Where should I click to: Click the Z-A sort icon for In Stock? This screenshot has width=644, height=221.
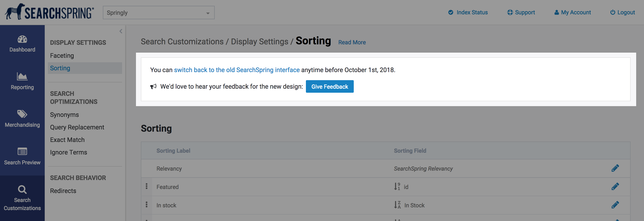click(x=397, y=205)
